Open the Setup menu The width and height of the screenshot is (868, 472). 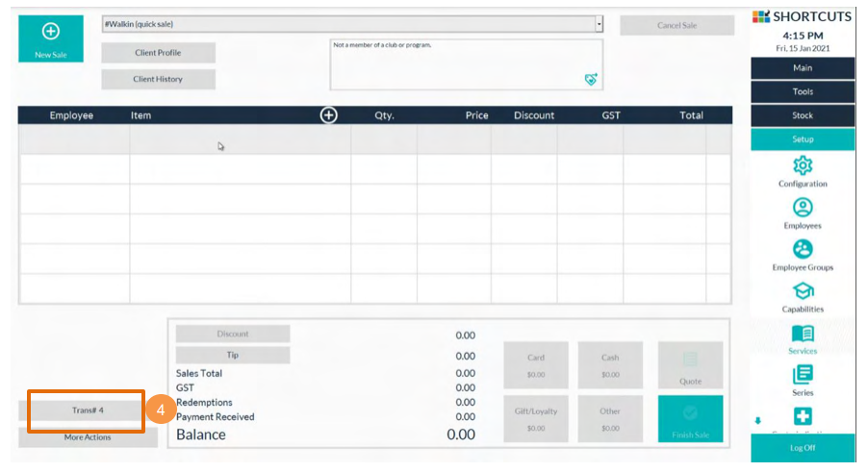(x=803, y=139)
